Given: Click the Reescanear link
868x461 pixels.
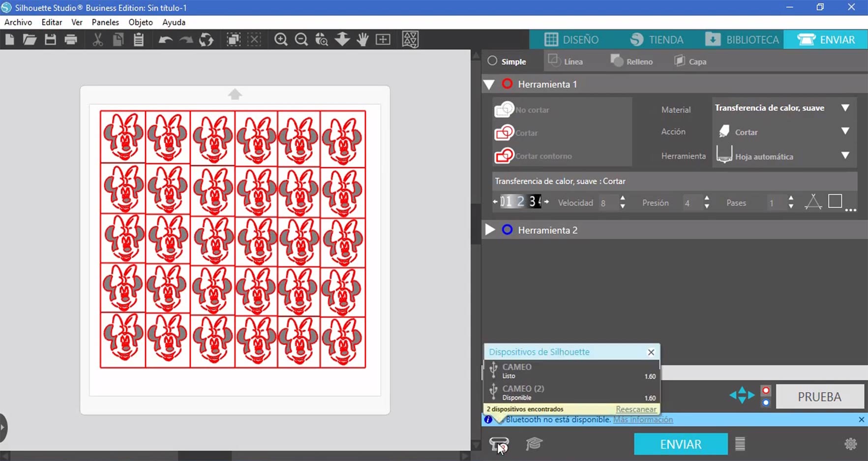Looking at the screenshot, I should (x=635, y=409).
